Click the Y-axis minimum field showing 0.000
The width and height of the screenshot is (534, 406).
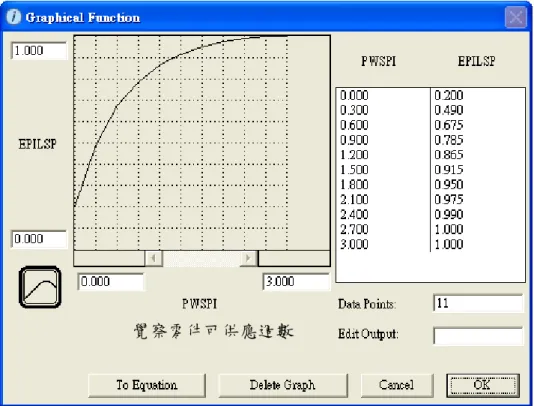(39, 239)
